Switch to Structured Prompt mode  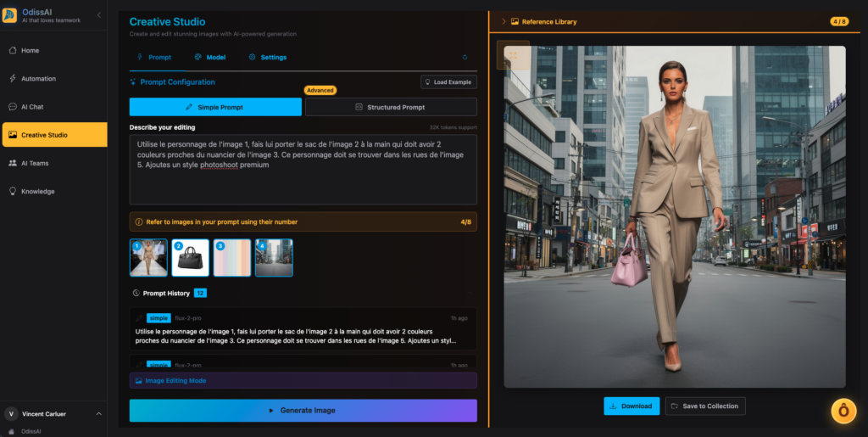point(391,107)
